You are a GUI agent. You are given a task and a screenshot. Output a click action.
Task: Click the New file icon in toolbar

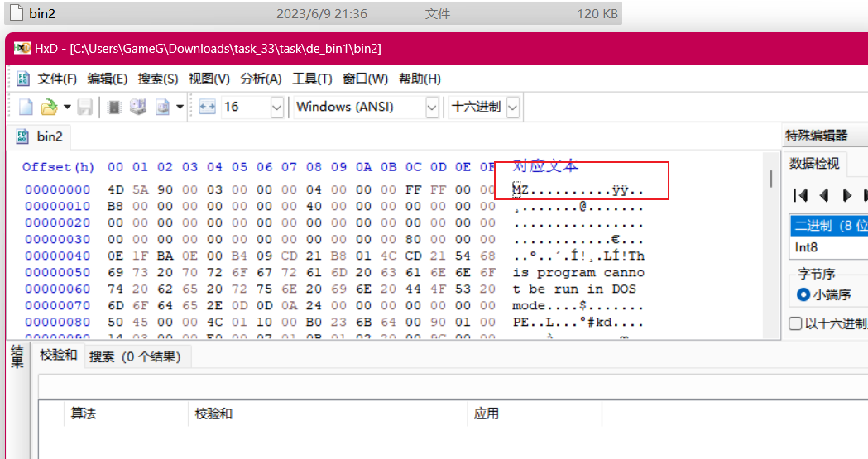[x=26, y=107]
